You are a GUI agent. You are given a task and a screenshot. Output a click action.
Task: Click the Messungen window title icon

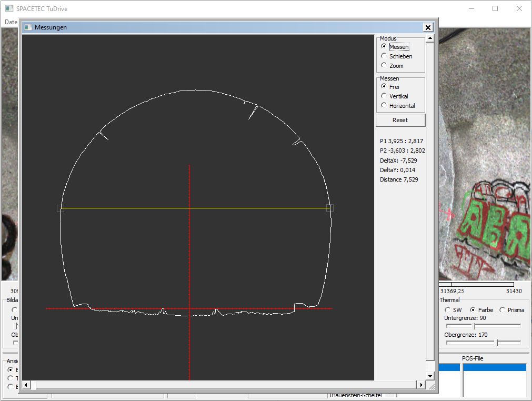pos(28,27)
